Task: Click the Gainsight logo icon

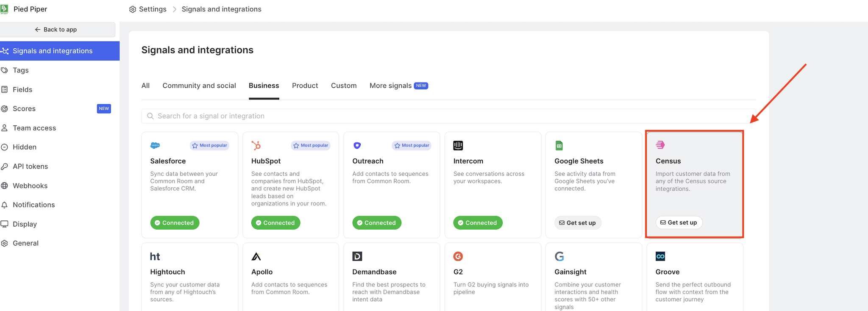Action: pos(559,256)
